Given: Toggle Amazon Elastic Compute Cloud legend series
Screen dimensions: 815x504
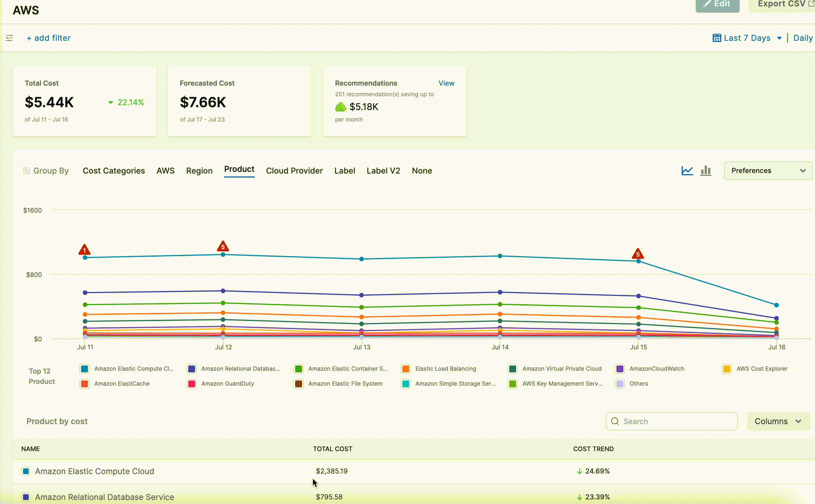Looking at the screenshot, I should pyautogui.click(x=85, y=369).
